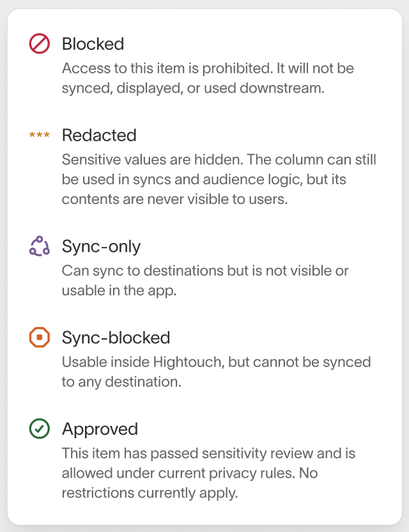This screenshot has height=532, width=409.
Task: Select the Blocked heading
Action: point(93,43)
